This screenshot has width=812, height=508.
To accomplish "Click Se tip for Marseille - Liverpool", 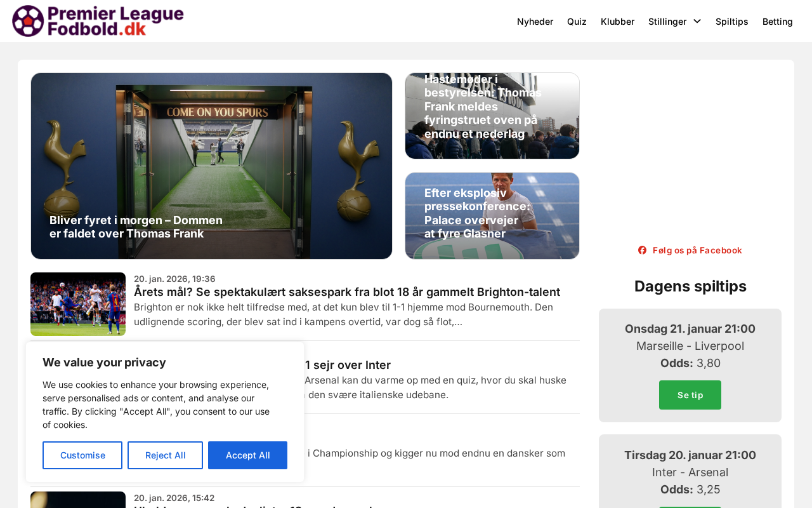I will click(690, 395).
